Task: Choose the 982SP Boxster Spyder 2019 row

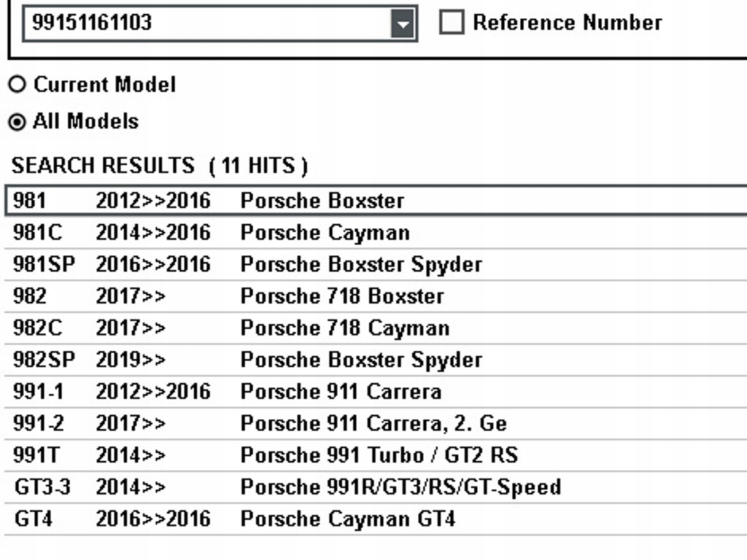Action: point(360,360)
